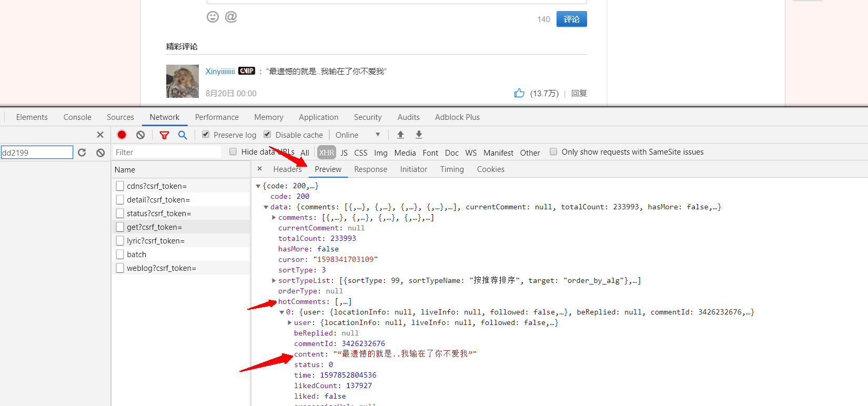Switch to the Headers detail tab

pyautogui.click(x=287, y=169)
